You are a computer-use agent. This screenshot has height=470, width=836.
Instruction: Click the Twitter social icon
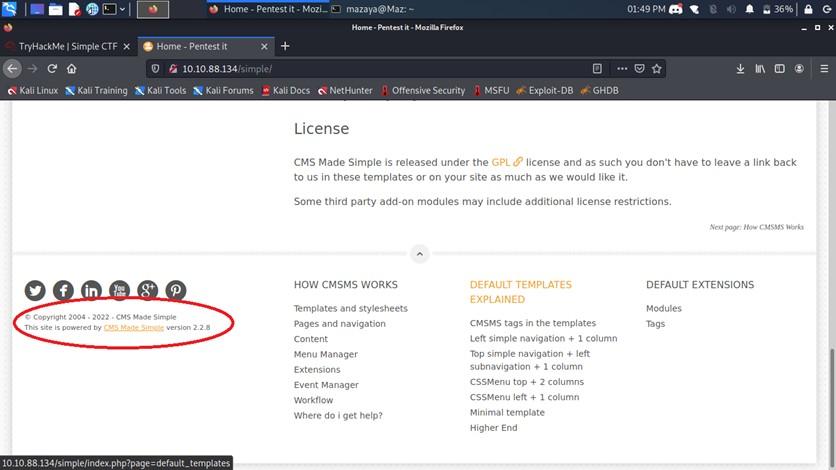36,291
